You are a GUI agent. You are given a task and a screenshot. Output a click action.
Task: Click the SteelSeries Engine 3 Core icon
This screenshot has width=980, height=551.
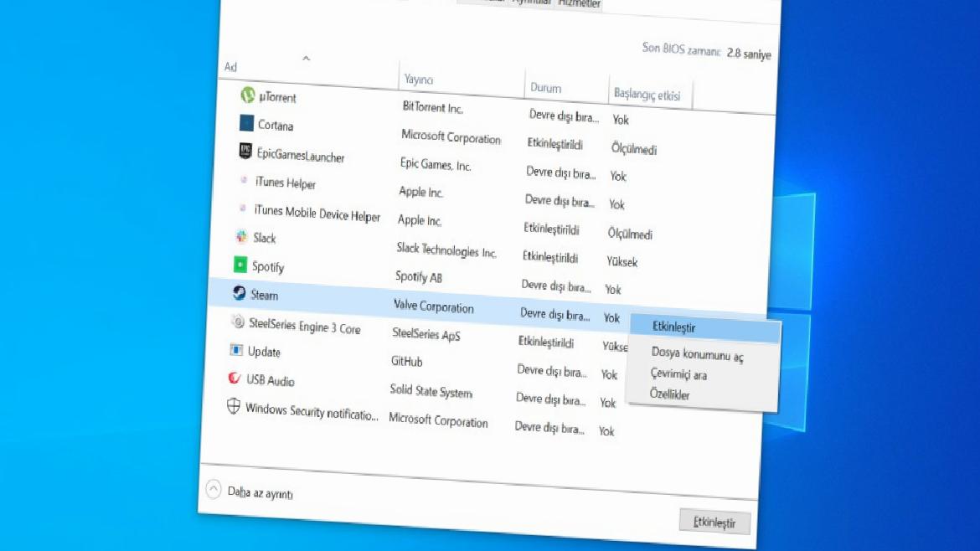[238, 321]
